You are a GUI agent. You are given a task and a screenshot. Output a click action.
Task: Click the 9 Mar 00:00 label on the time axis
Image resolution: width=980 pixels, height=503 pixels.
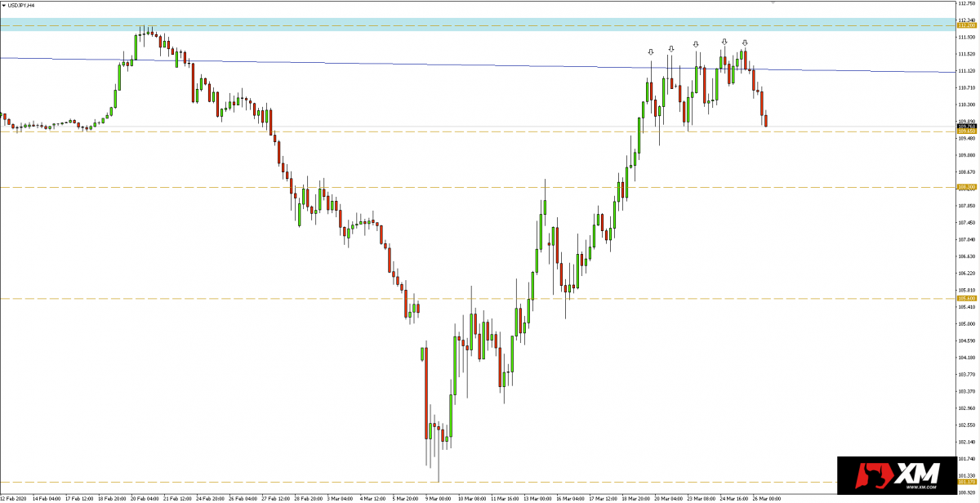(439, 498)
